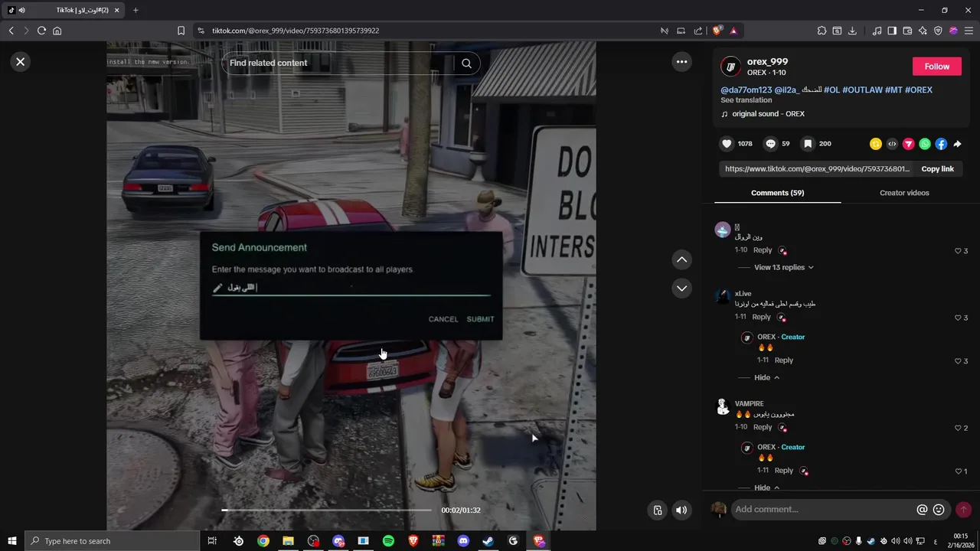Go to the browser home page icon
The height and width of the screenshot is (551, 980).
[57, 31]
